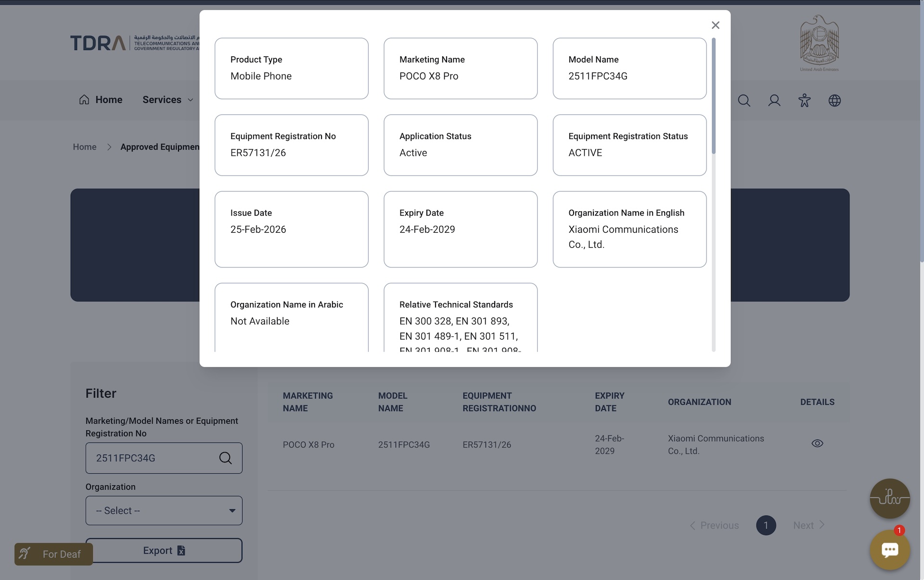The image size is (924, 580).
Task: Open the sign language assistant widget
Action: coord(889,498)
